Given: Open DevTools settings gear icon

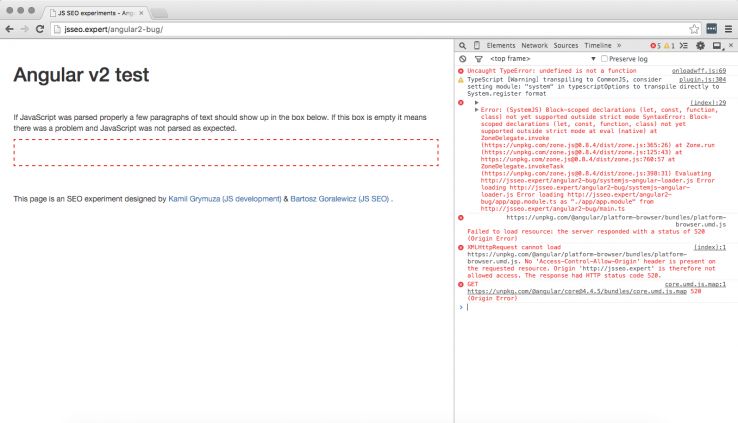Looking at the screenshot, I should pos(701,46).
